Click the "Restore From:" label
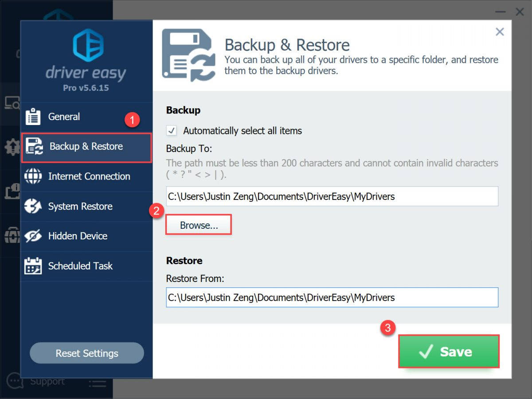 [196, 278]
